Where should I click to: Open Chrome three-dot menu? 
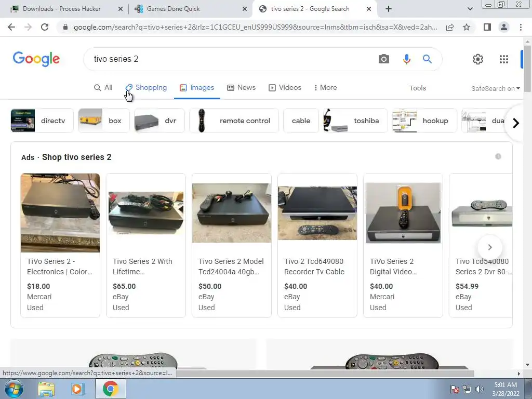click(x=521, y=27)
